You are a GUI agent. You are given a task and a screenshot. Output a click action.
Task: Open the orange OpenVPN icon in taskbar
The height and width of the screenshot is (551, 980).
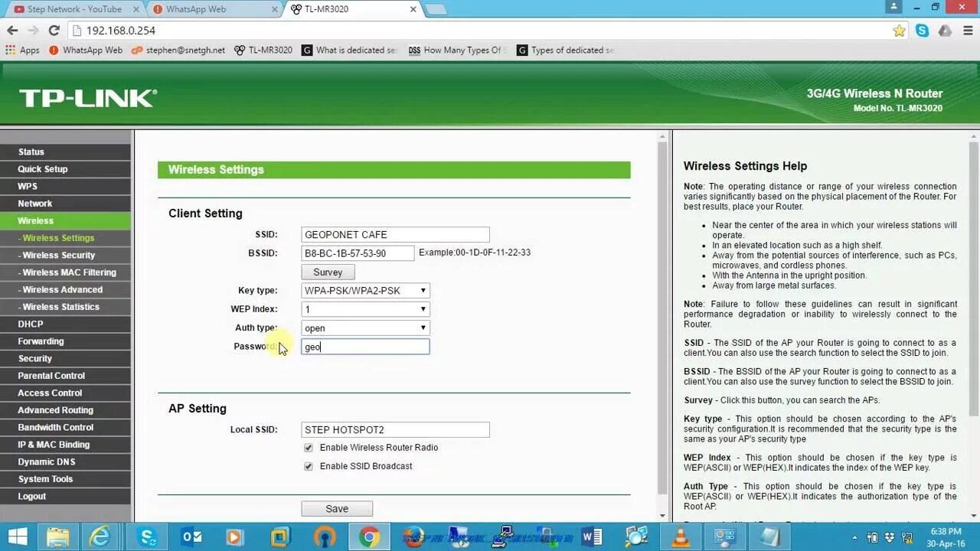coord(325,536)
